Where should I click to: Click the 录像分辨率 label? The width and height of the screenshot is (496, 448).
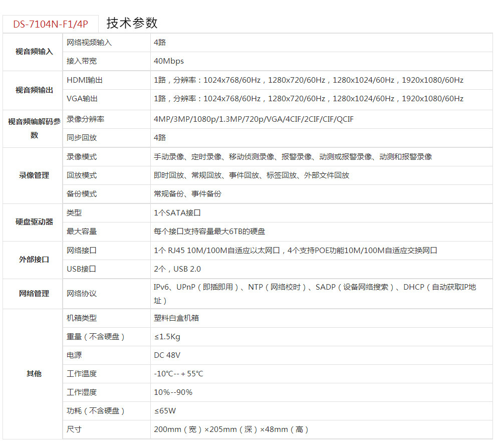(85, 119)
